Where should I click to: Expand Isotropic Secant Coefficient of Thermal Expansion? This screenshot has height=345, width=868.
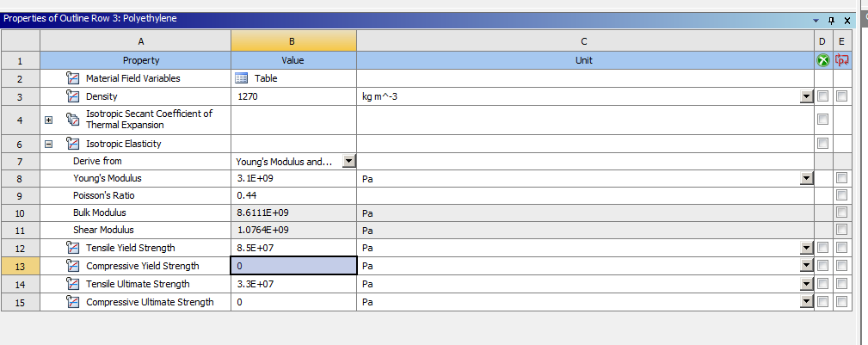pos(49,120)
